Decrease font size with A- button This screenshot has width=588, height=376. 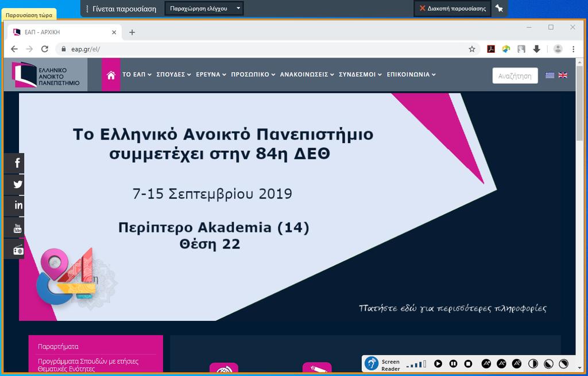(501, 363)
